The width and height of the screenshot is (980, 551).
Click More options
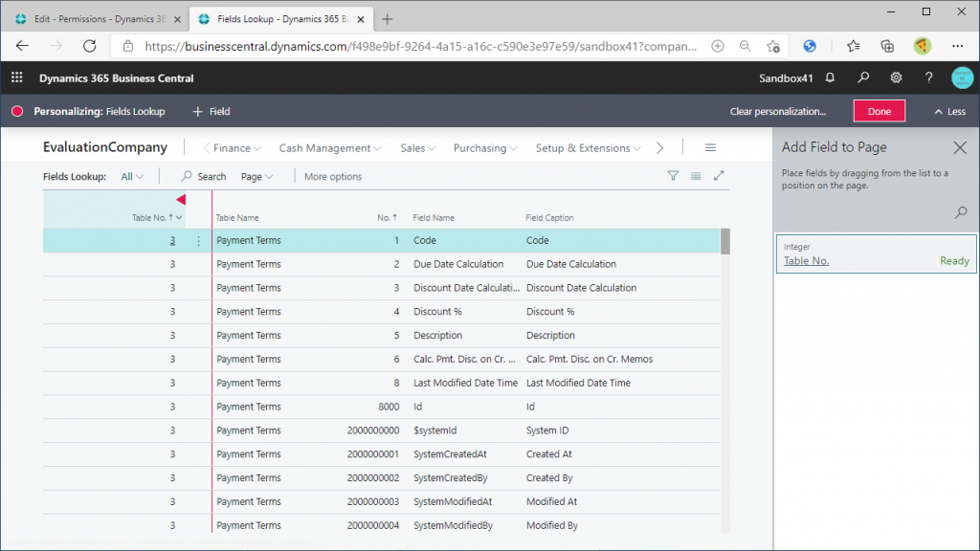pos(333,177)
